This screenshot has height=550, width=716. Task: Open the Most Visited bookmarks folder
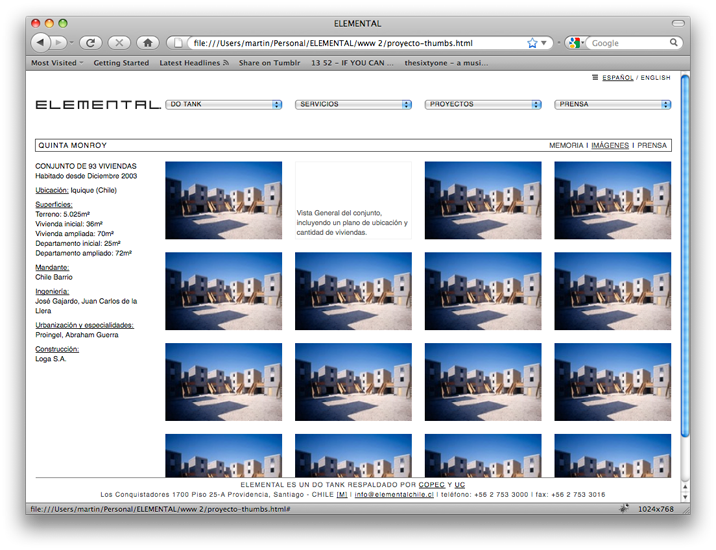57,63
